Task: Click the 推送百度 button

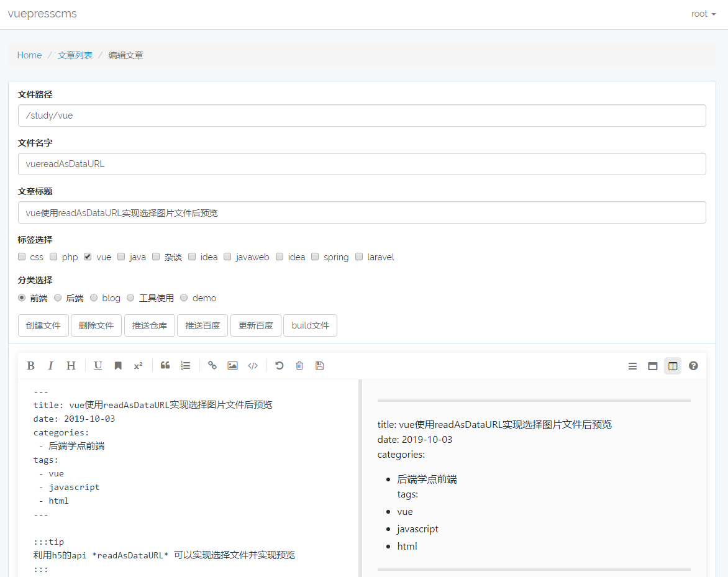Action: coord(202,325)
